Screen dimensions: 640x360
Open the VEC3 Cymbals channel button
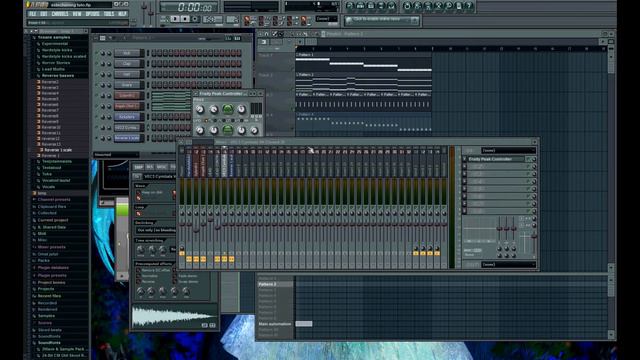coord(127,127)
